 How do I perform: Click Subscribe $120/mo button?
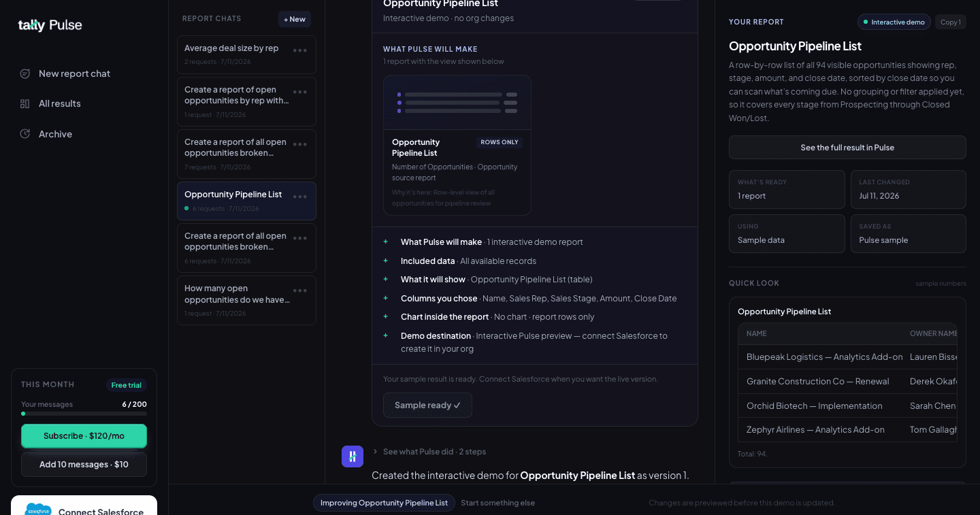point(84,435)
